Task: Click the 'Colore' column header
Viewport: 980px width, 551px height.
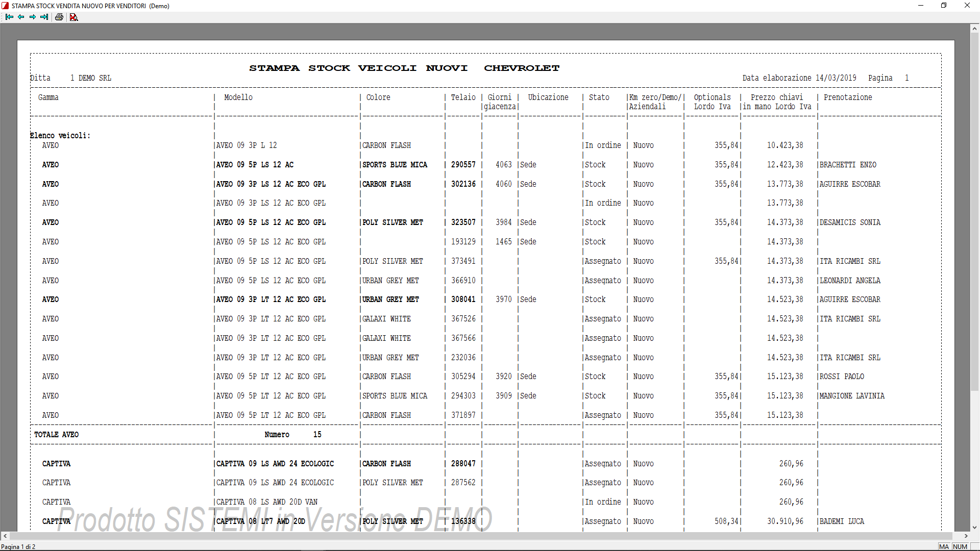Action: 378,97
